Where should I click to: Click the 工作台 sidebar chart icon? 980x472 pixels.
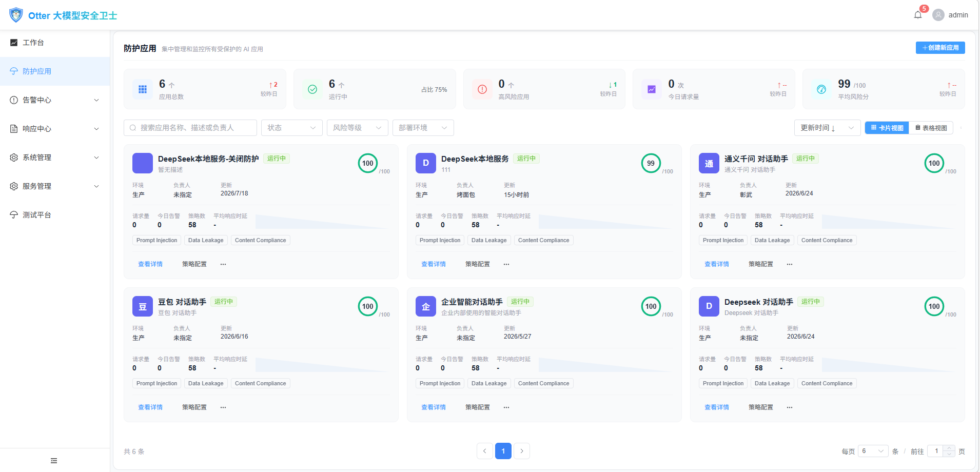pyautogui.click(x=14, y=43)
